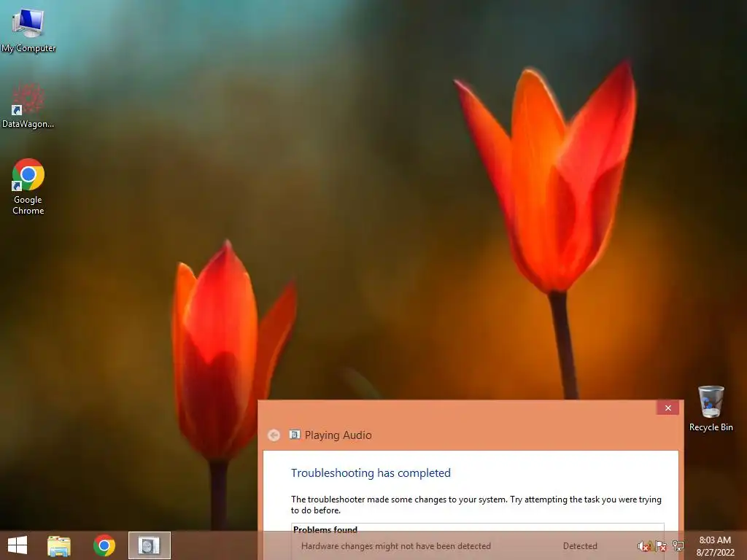Click the Playing Audio title icon
This screenshot has height=560, width=747.
tap(295, 435)
